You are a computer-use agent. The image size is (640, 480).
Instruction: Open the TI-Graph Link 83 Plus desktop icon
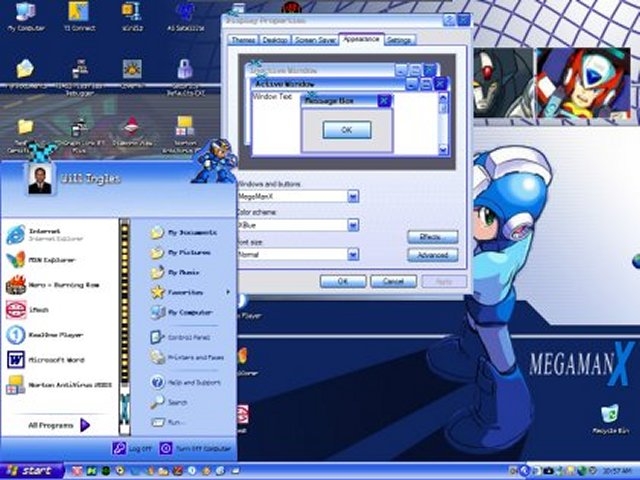tap(79, 135)
